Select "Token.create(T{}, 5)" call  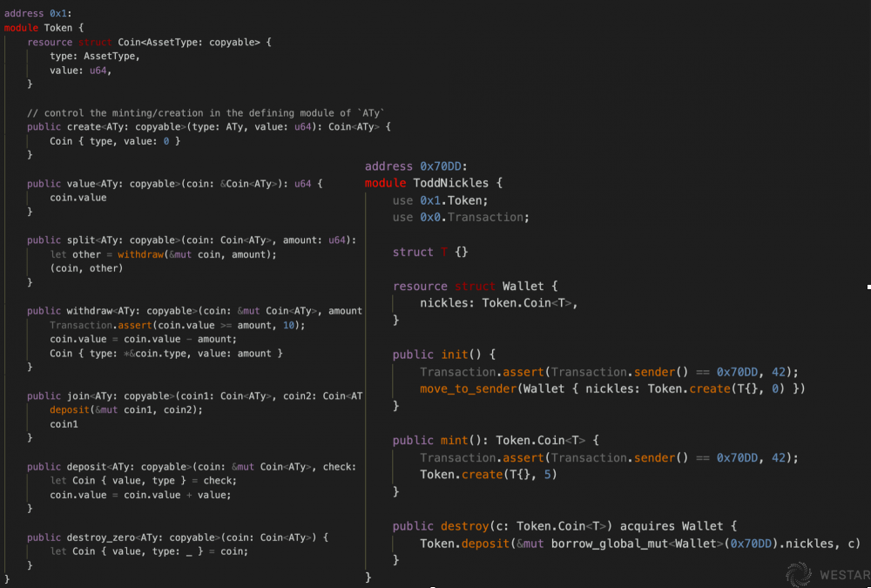pyautogui.click(x=489, y=474)
